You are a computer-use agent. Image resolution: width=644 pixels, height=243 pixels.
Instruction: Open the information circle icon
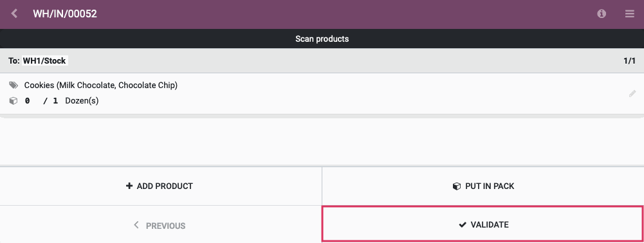[x=602, y=14]
